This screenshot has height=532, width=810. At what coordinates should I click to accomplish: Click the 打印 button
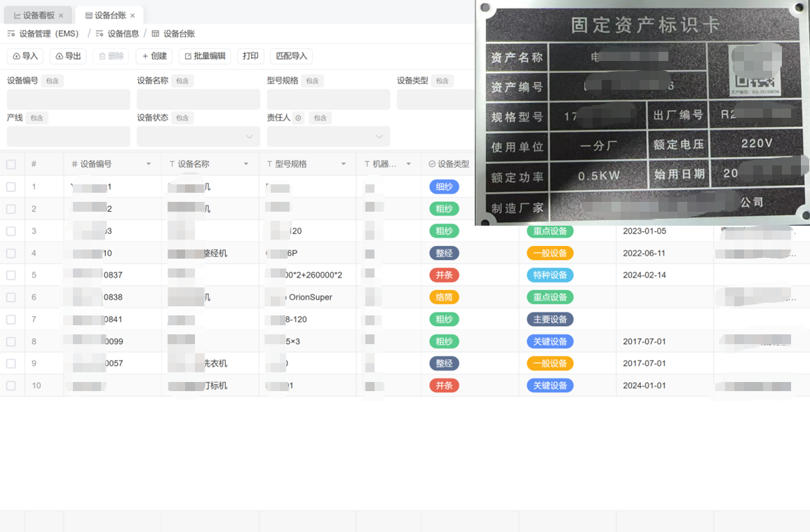pyautogui.click(x=250, y=56)
